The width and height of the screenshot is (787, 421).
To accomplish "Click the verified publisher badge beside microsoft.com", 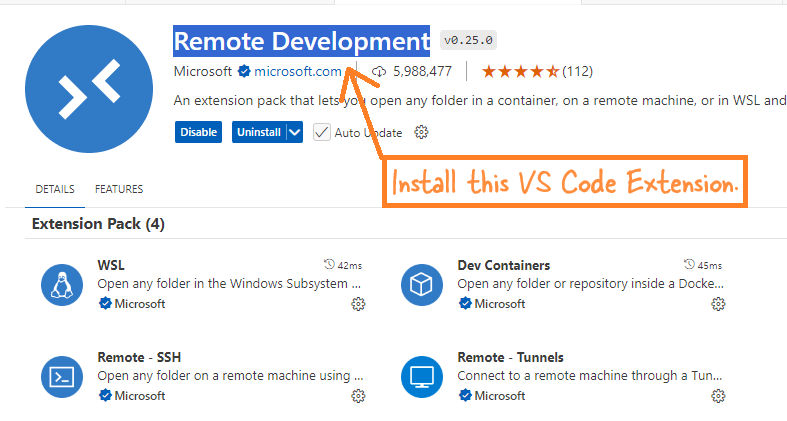I will coord(244,71).
